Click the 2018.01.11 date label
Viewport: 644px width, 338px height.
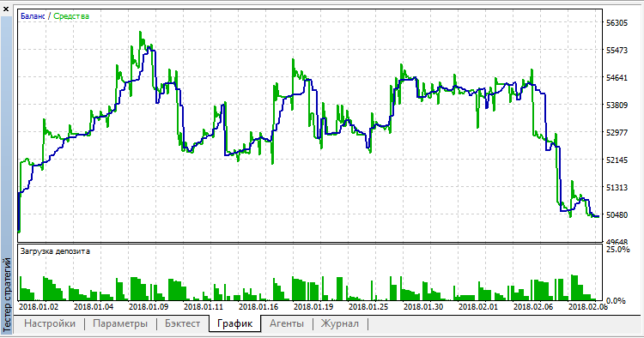204,307
